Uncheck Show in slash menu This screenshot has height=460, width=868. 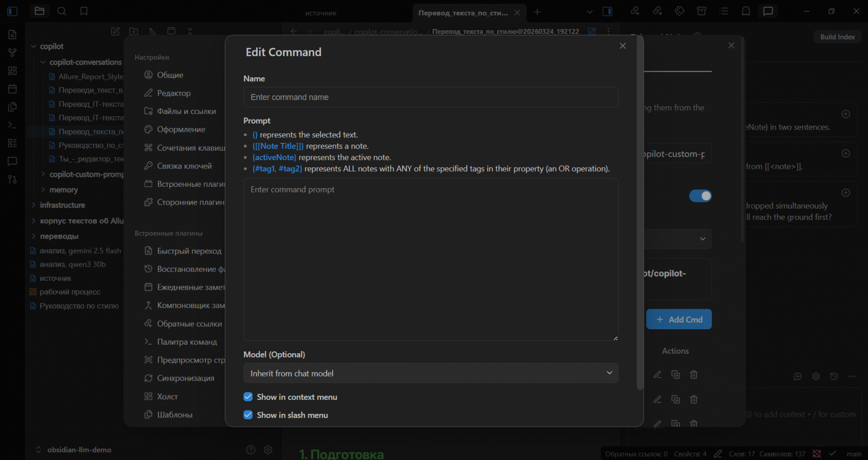(x=248, y=416)
